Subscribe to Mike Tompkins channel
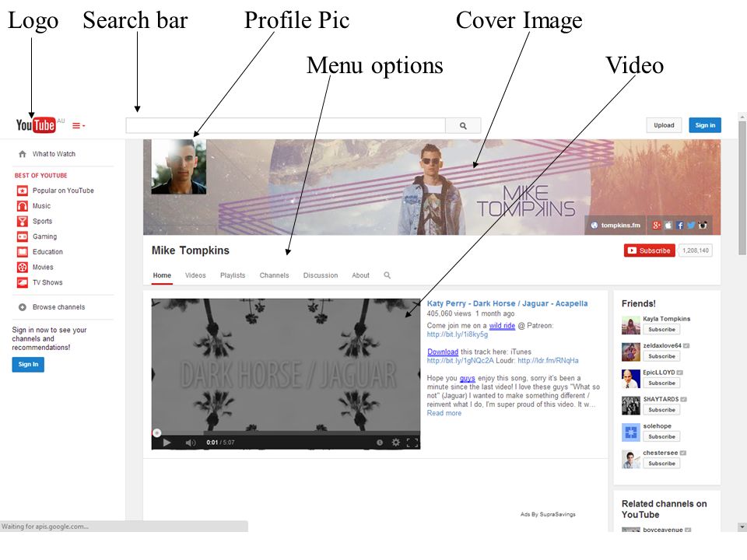Image resolution: width=747 pixels, height=560 pixels. point(649,250)
